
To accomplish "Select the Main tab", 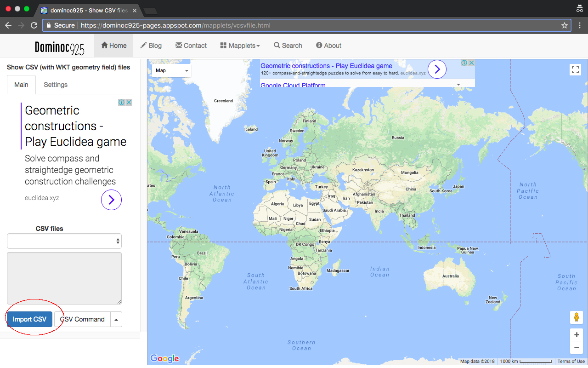I will (21, 85).
